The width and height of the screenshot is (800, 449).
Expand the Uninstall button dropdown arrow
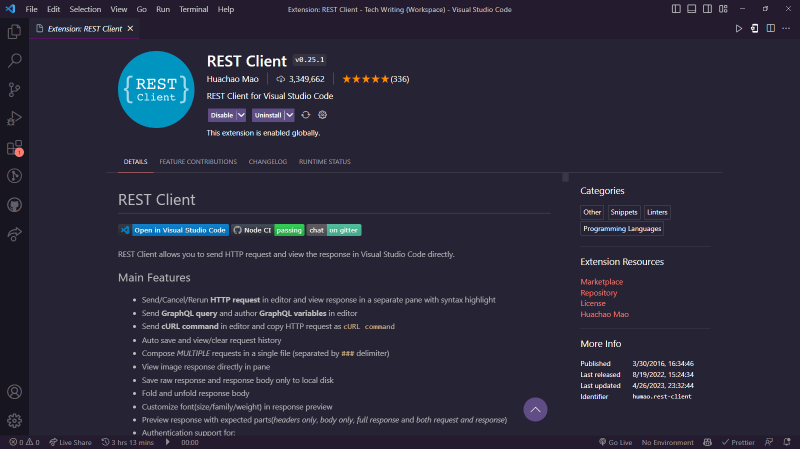click(x=289, y=115)
